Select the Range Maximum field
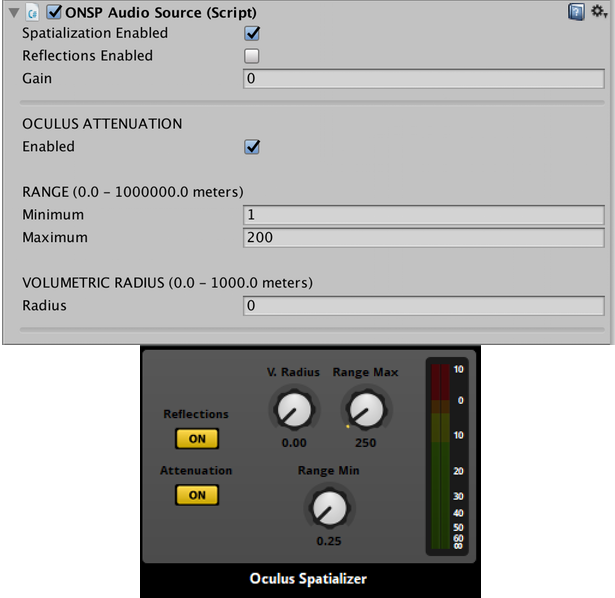Screen dimensions: 615x598 (423, 238)
